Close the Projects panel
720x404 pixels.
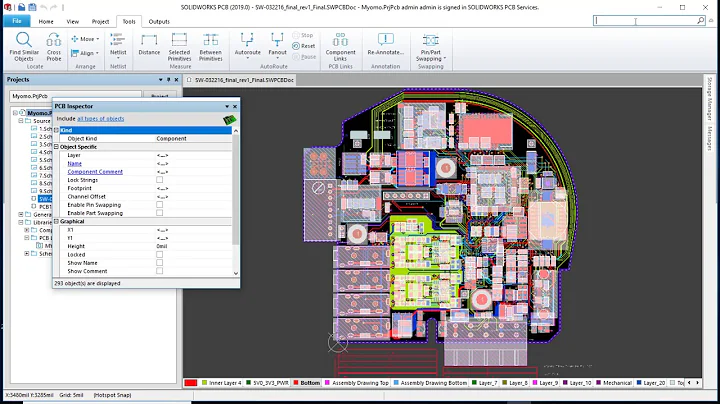tap(176, 80)
